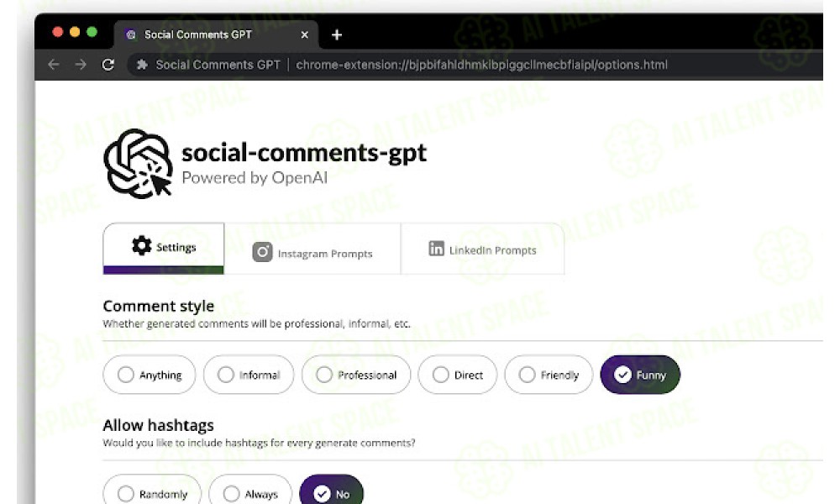Click the Settings gear icon
This screenshot has height=504, width=840.
click(x=141, y=245)
